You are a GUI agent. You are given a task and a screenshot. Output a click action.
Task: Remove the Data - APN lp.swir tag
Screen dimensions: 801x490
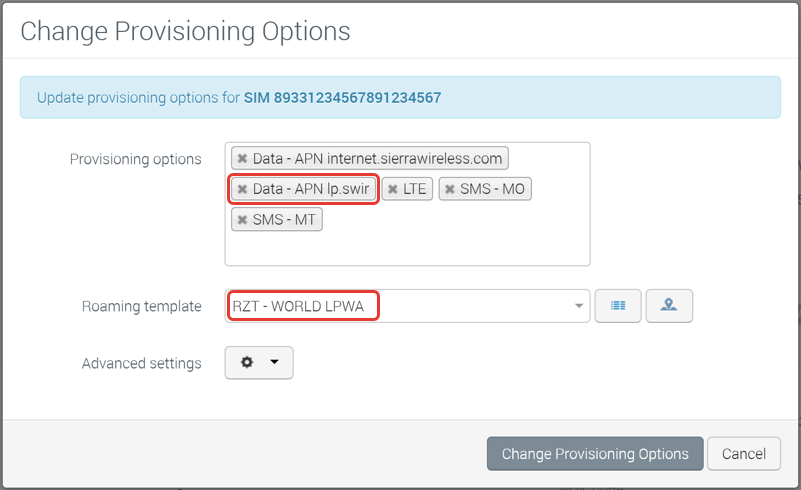click(x=243, y=189)
